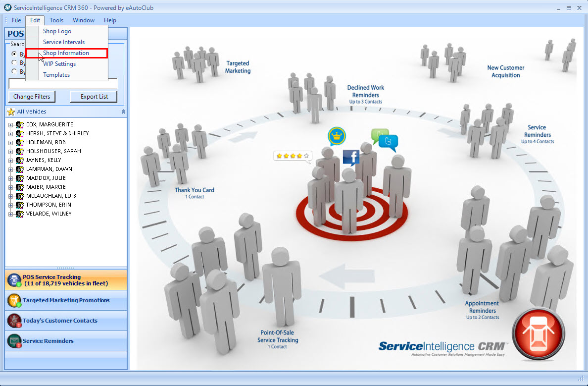Expand the HERSH, STEVE & SHIRLEY node
The width and height of the screenshot is (588, 386).
[x=10, y=134]
